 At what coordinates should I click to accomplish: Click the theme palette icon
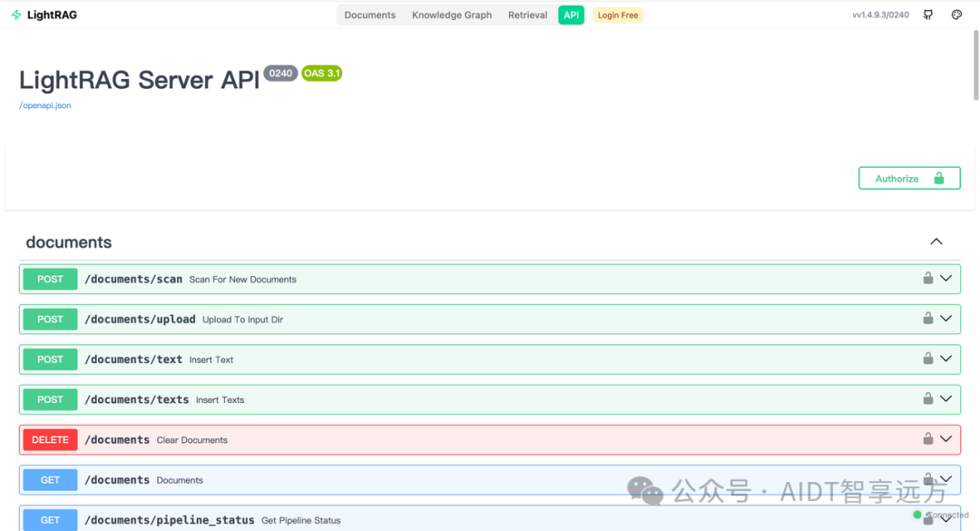pyautogui.click(x=956, y=15)
